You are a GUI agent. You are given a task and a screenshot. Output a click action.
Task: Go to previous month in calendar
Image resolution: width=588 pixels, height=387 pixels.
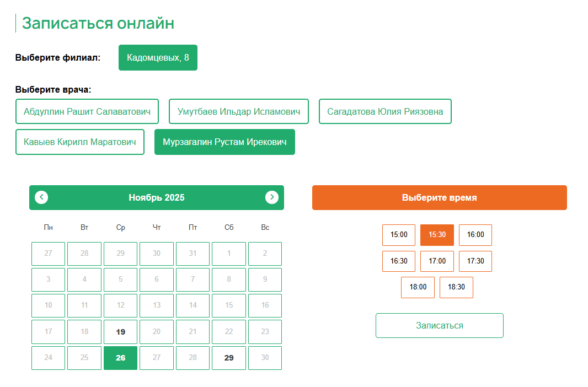point(41,197)
